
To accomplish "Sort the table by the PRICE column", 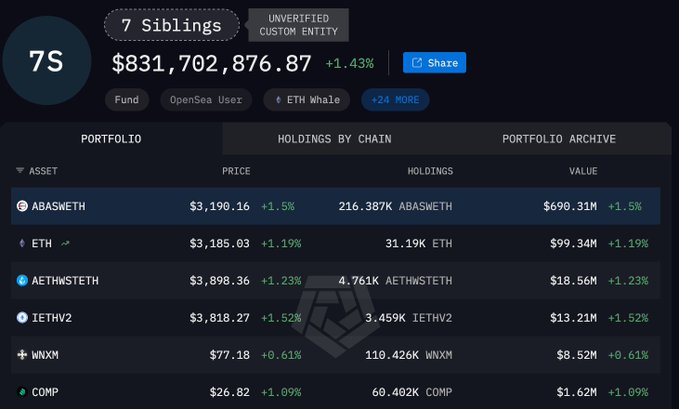I will pyautogui.click(x=236, y=171).
